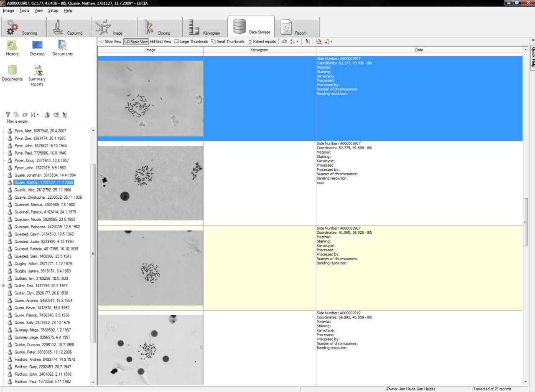Click the search patient magnifier icon
This screenshot has height=392, width=535.
[x=56, y=115]
